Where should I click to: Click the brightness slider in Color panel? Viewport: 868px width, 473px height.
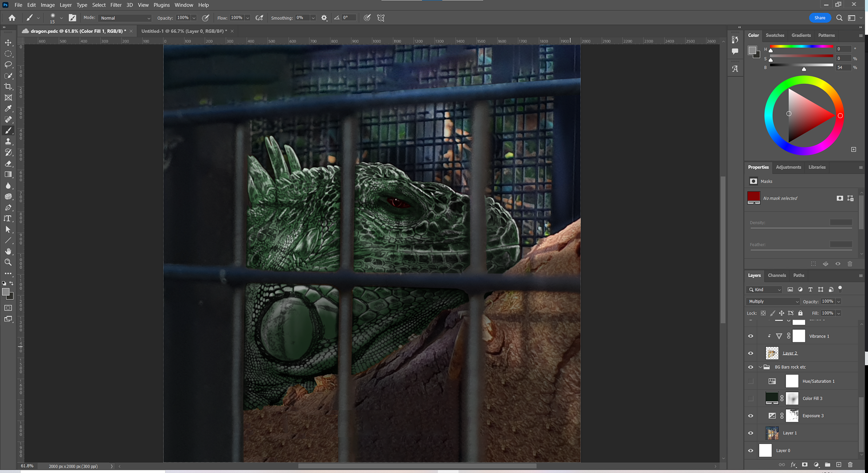click(801, 65)
